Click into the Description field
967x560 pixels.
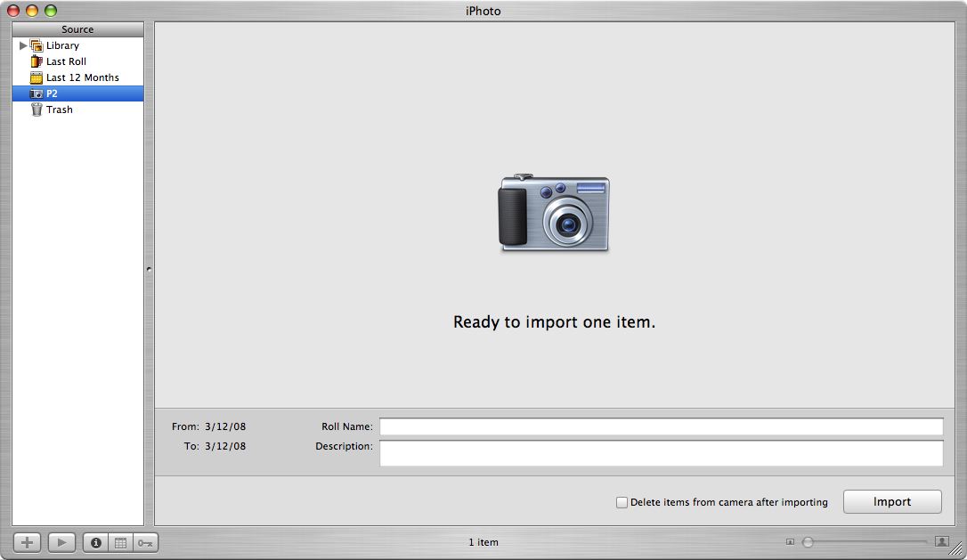click(x=661, y=453)
